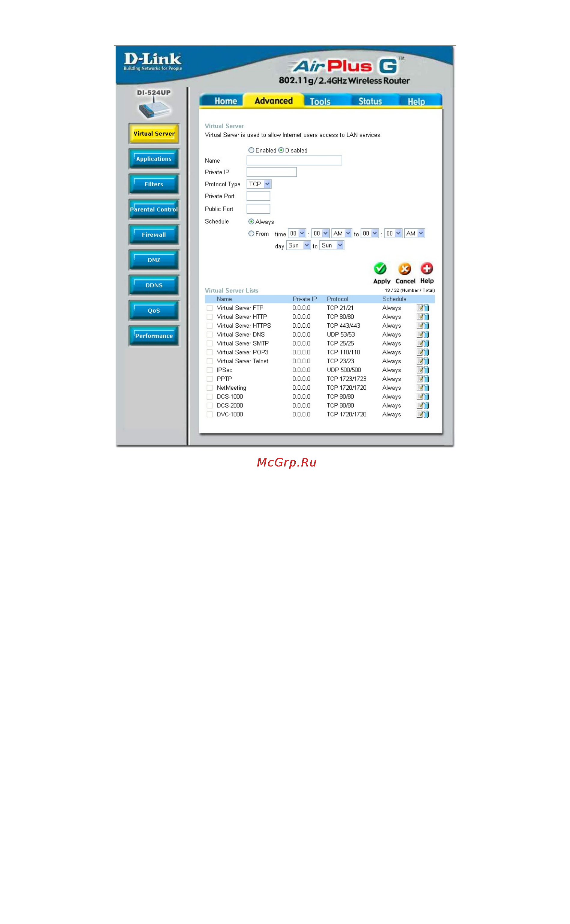Edit the Virtual Server HTTPS entry

pos(419,325)
